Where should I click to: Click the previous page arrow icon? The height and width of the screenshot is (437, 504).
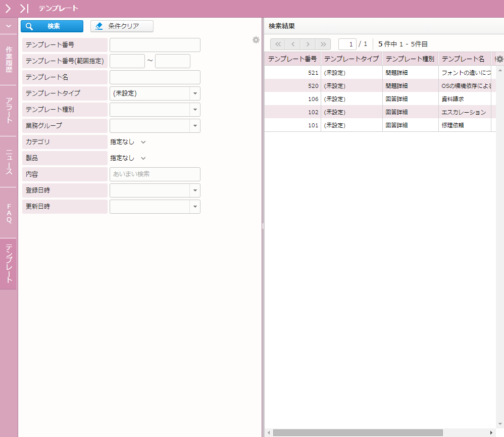(x=293, y=44)
